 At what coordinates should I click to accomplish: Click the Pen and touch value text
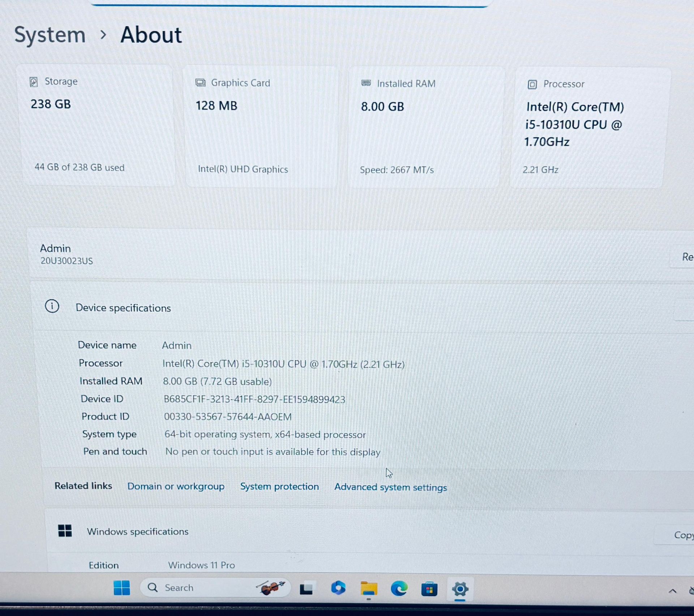273,452
